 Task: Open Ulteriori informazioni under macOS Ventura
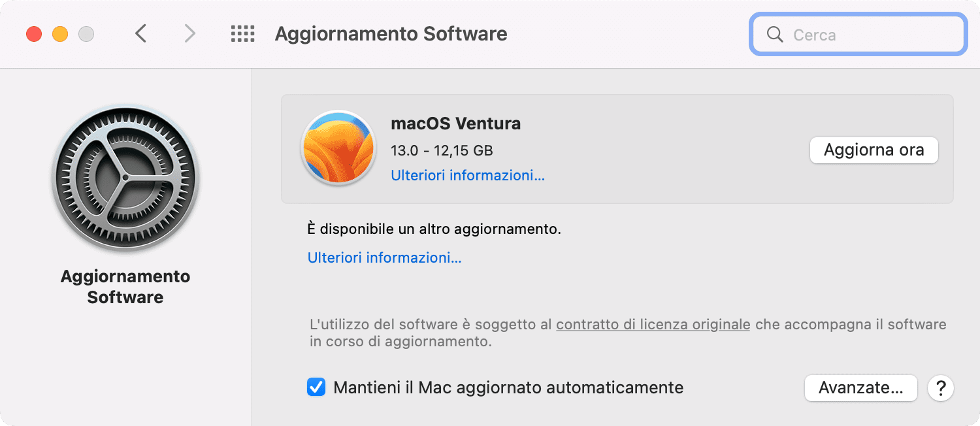(468, 175)
